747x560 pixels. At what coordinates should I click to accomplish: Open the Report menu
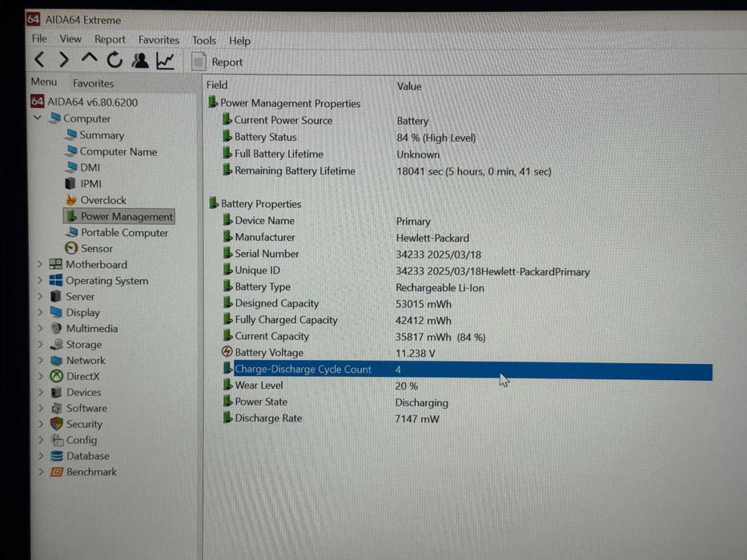(110, 39)
